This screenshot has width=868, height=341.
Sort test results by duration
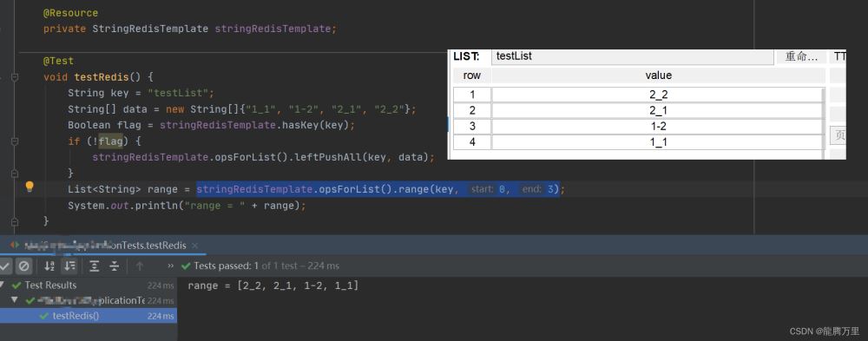coord(69,266)
